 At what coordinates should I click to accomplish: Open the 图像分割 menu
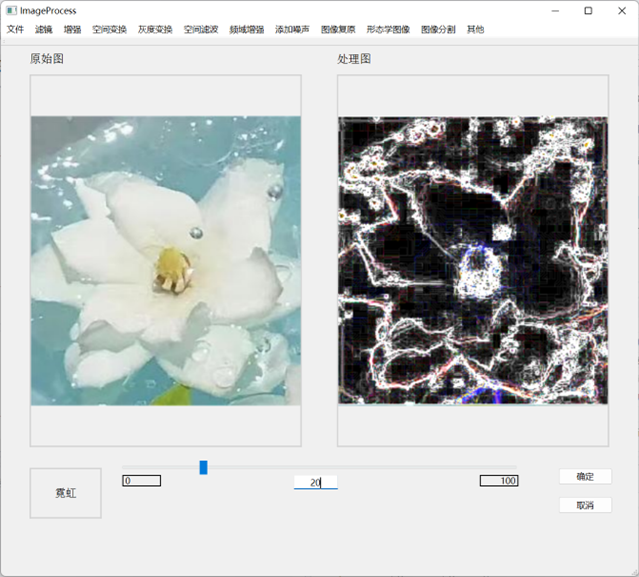click(x=438, y=30)
